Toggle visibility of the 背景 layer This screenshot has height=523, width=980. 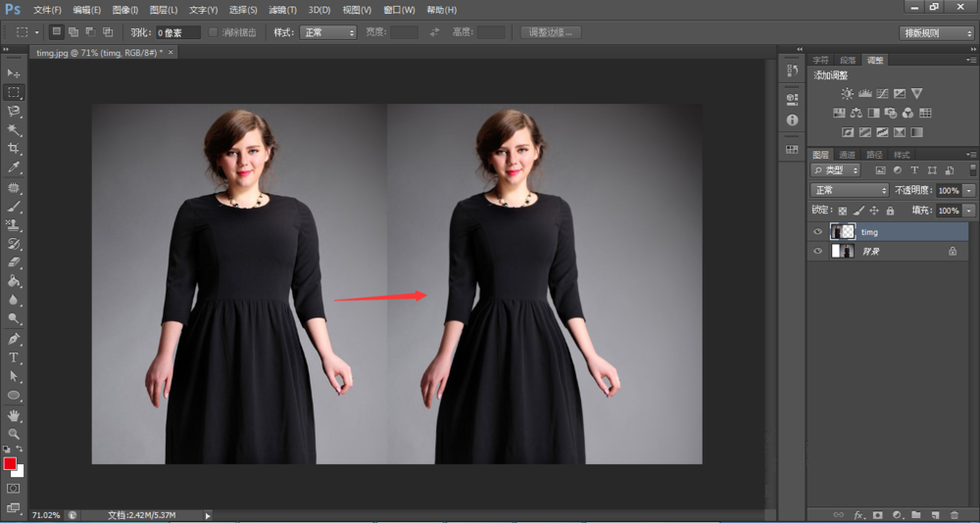(817, 252)
